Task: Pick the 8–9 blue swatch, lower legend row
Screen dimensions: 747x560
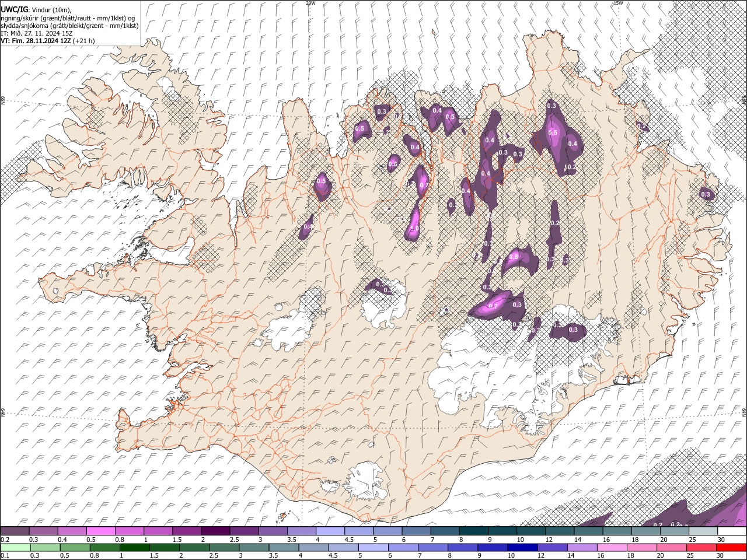Action: (x=462, y=547)
